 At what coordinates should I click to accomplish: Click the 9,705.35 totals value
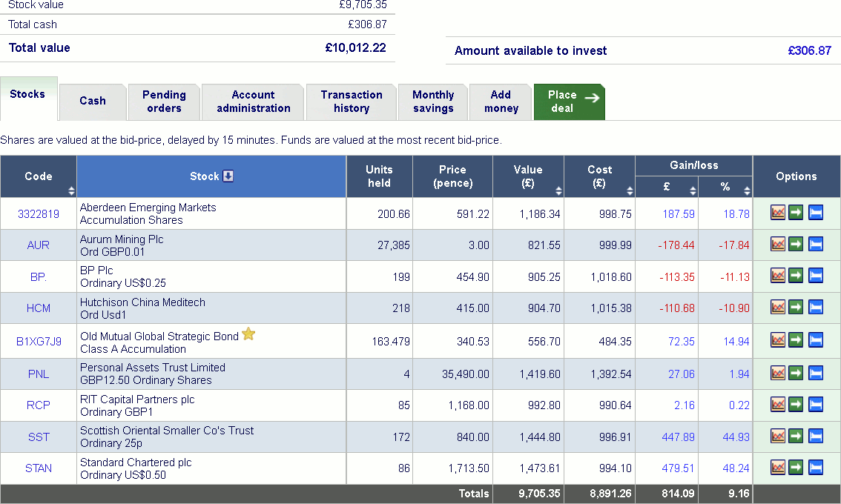(539, 494)
